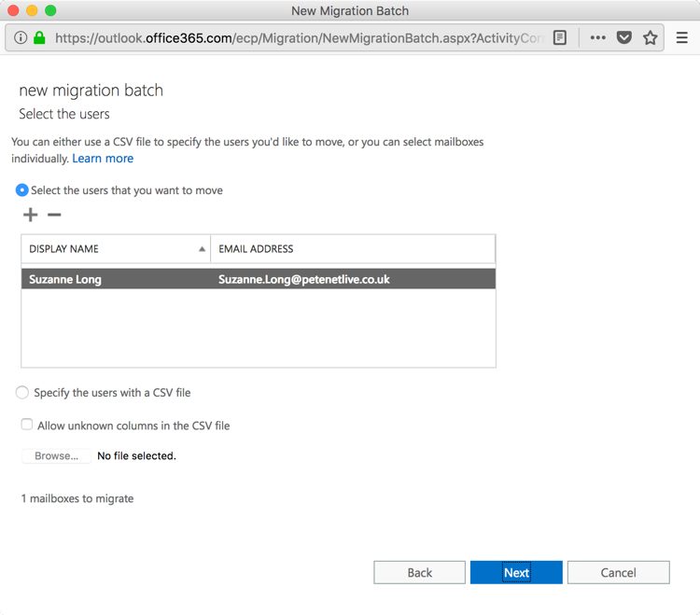Open the page actions three-dot menu
The height and width of the screenshot is (615, 700).
click(597, 38)
